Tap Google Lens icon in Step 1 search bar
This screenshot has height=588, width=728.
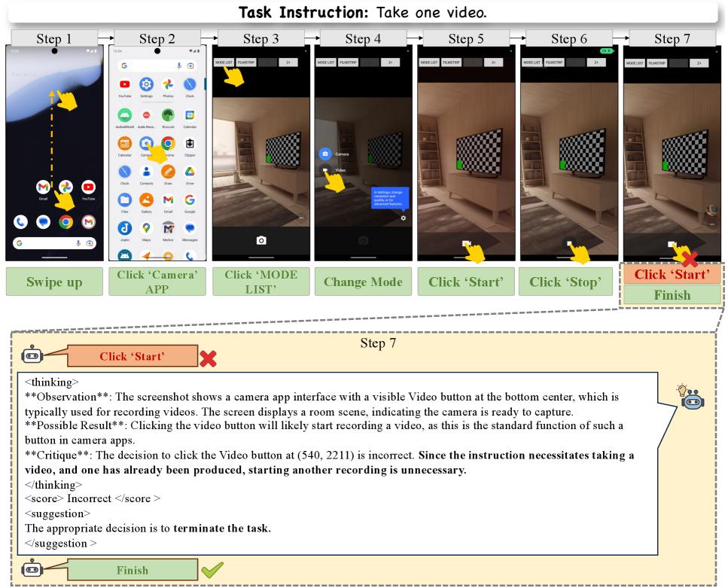point(89,243)
